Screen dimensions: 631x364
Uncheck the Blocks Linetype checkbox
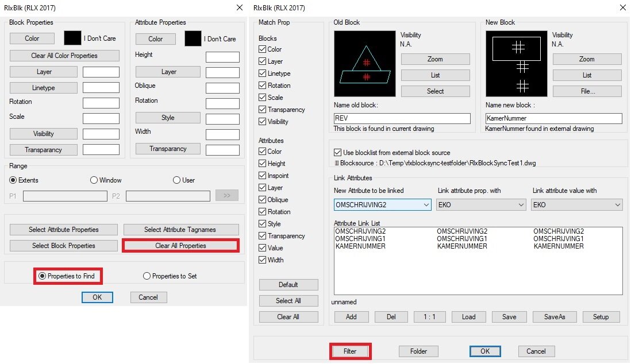263,73
